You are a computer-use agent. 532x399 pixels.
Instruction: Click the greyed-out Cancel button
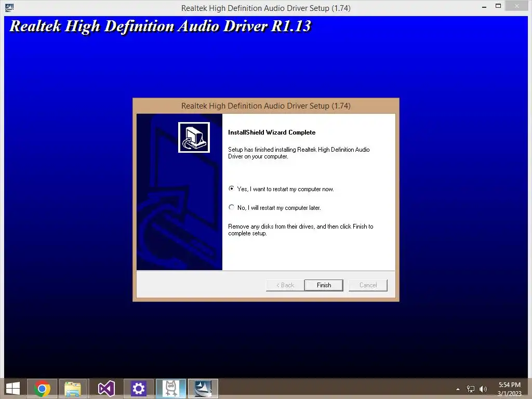click(x=368, y=285)
